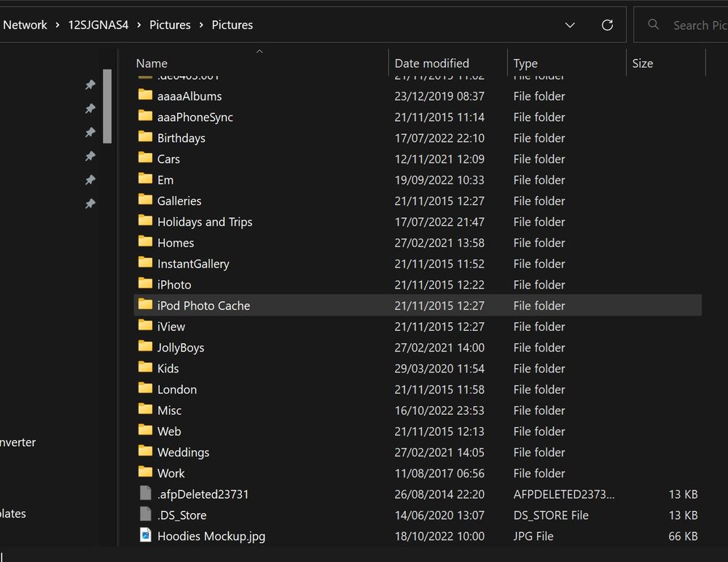Image resolution: width=728 pixels, height=562 pixels.
Task: Select the iPod Photo Cache folder icon
Action: 145,305
